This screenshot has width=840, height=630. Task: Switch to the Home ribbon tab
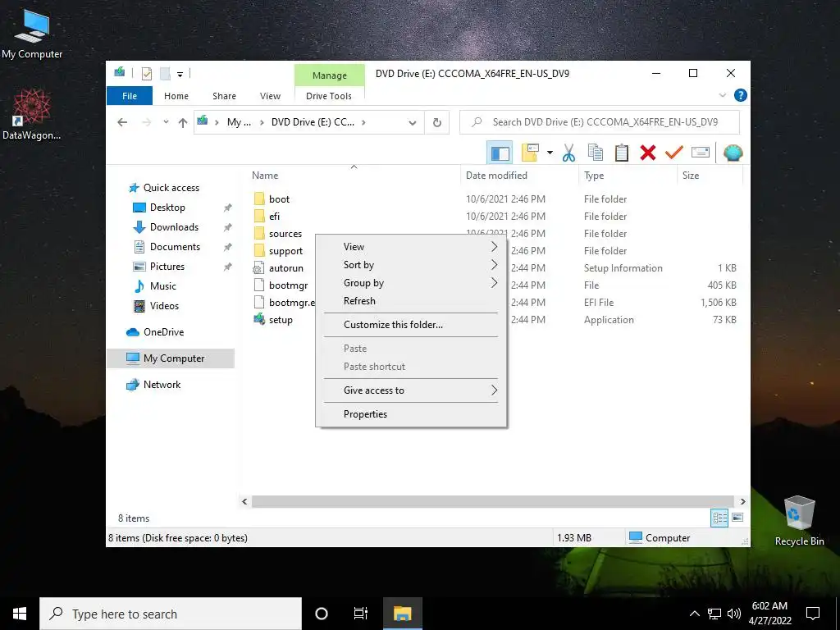[x=176, y=96]
